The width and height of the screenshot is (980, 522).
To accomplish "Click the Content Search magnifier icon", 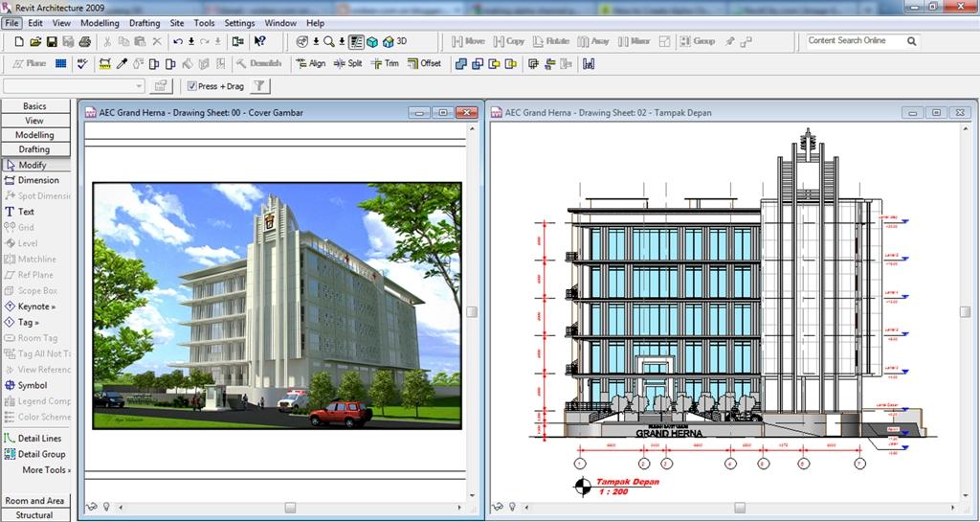I will click(x=912, y=41).
